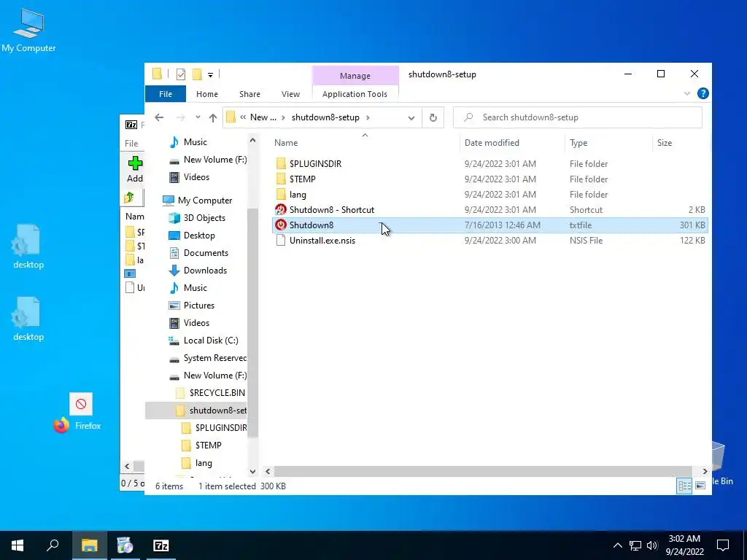Image resolution: width=747 pixels, height=560 pixels.
Task: Click the 7-Zip window up-folder icon
Action: [x=129, y=198]
